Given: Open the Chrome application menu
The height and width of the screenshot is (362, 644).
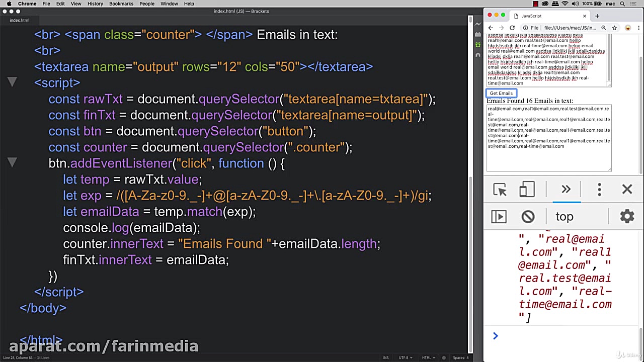Looking at the screenshot, I should 27,4.
